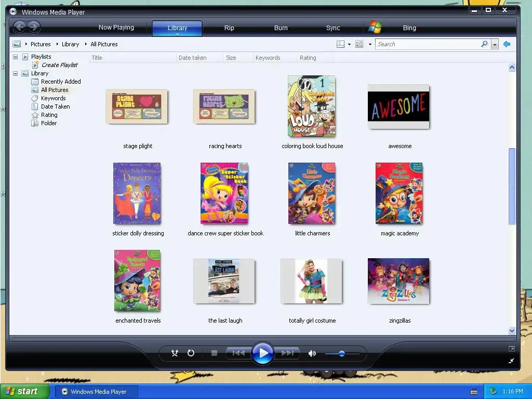Sort by Keywords column header
The height and width of the screenshot is (399, 532).
[275, 58]
